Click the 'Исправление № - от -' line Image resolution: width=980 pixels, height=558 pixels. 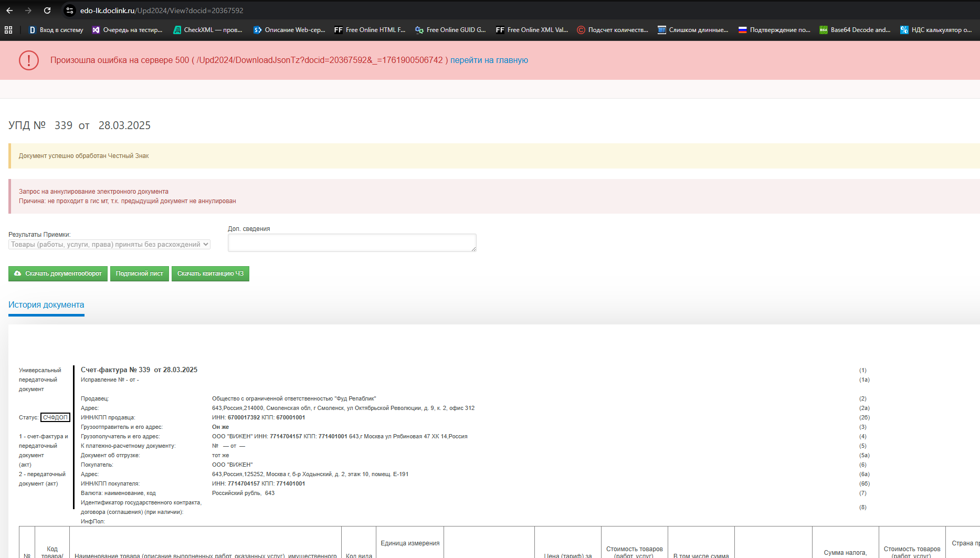[x=110, y=380]
